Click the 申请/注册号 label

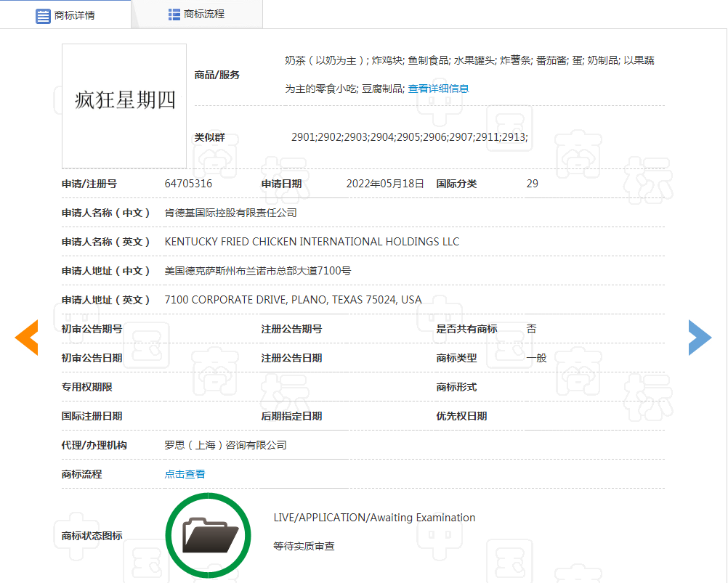pyautogui.click(x=89, y=184)
